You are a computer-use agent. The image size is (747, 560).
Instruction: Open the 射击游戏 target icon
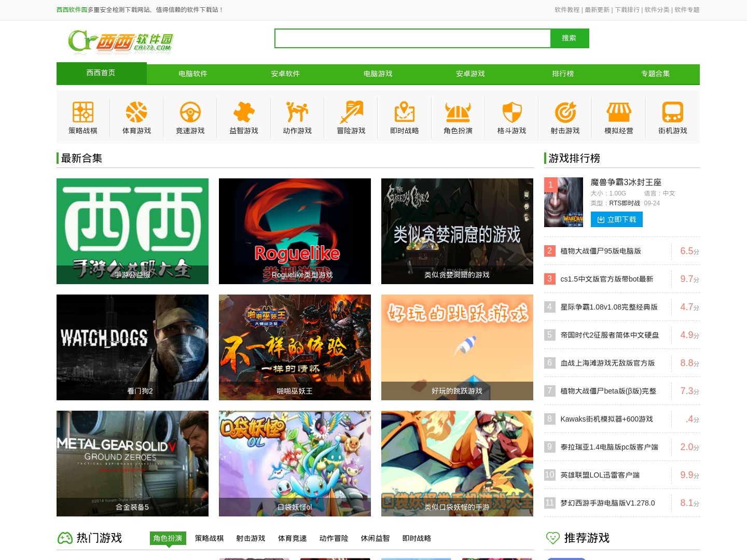[x=565, y=112]
